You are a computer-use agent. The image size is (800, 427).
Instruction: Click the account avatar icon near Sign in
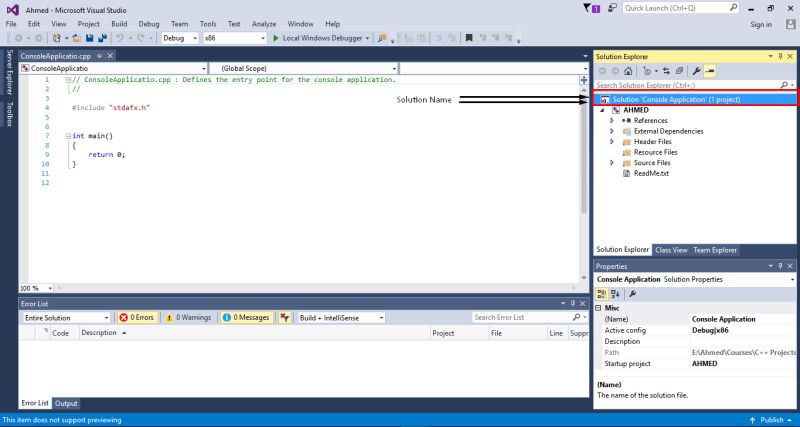click(x=790, y=24)
